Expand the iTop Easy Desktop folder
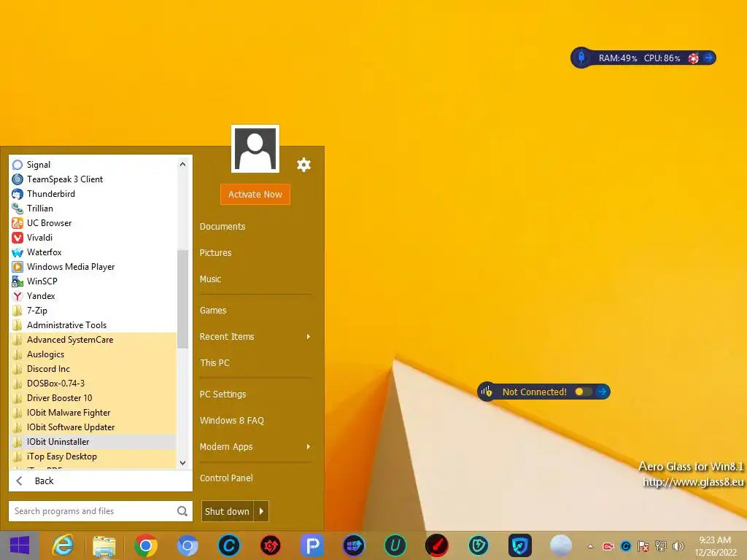Viewport: 747px width, 560px height. coord(93,456)
